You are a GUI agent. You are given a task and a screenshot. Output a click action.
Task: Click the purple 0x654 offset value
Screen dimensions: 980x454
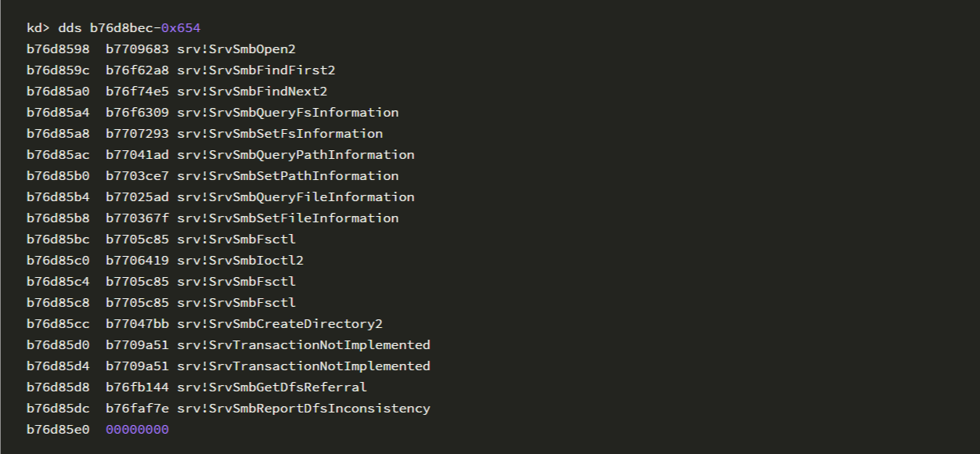tap(181, 28)
